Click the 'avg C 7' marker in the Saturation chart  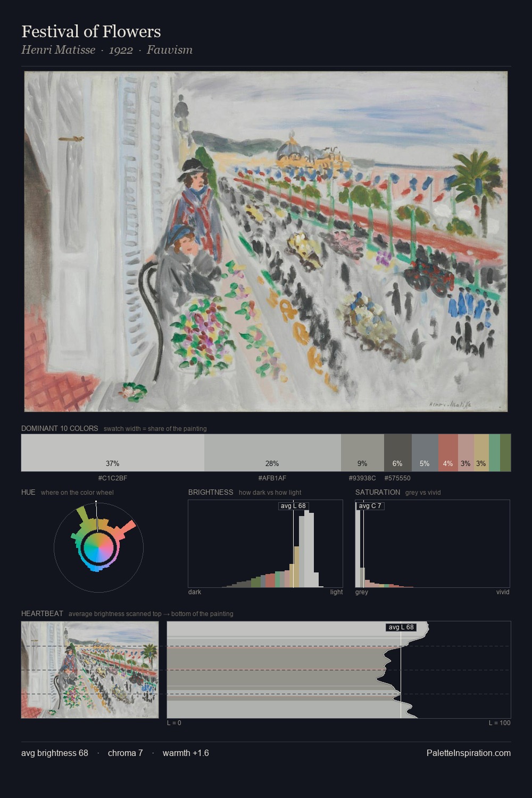tap(370, 506)
